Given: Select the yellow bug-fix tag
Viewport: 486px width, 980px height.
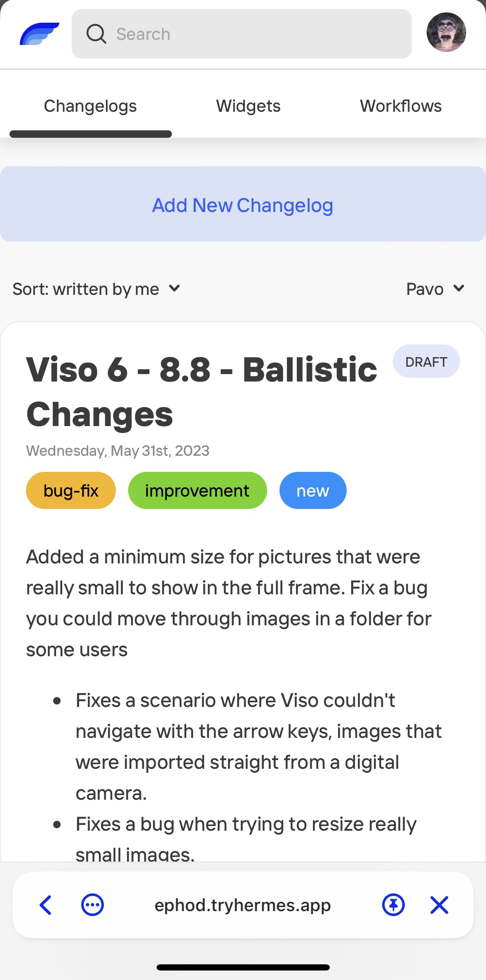Looking at the screenshot, I should pos(71,491).
